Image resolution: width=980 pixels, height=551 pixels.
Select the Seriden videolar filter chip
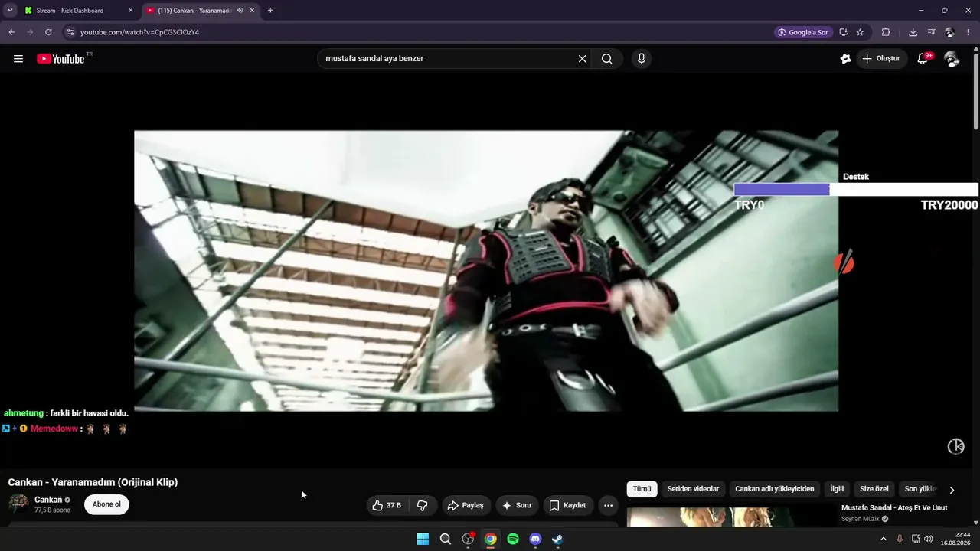click(x=693, y=489)
